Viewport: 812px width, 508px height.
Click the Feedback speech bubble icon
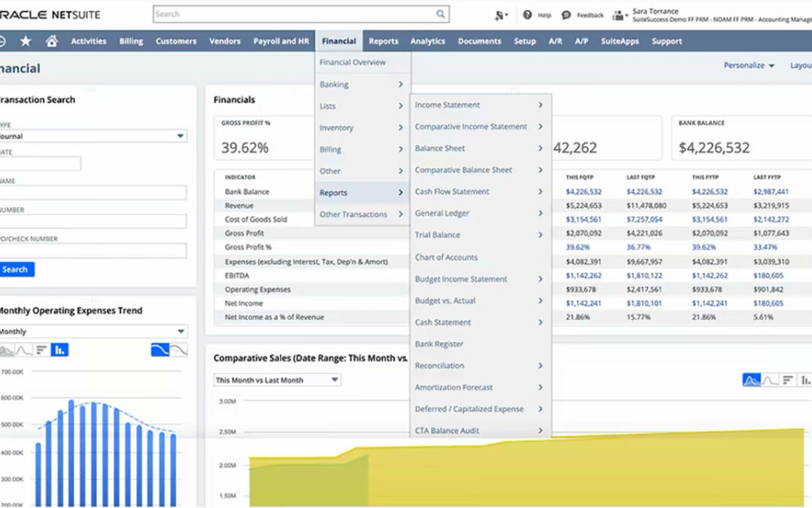pyautogui.click(x=566, y=15)
